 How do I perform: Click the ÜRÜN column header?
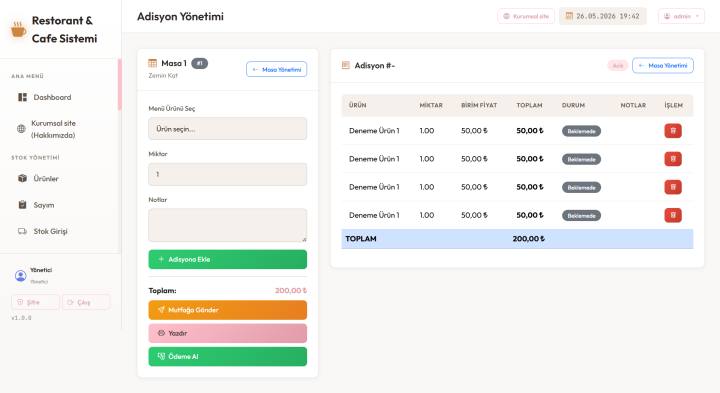pyautogui.click(x=357, y=105)
